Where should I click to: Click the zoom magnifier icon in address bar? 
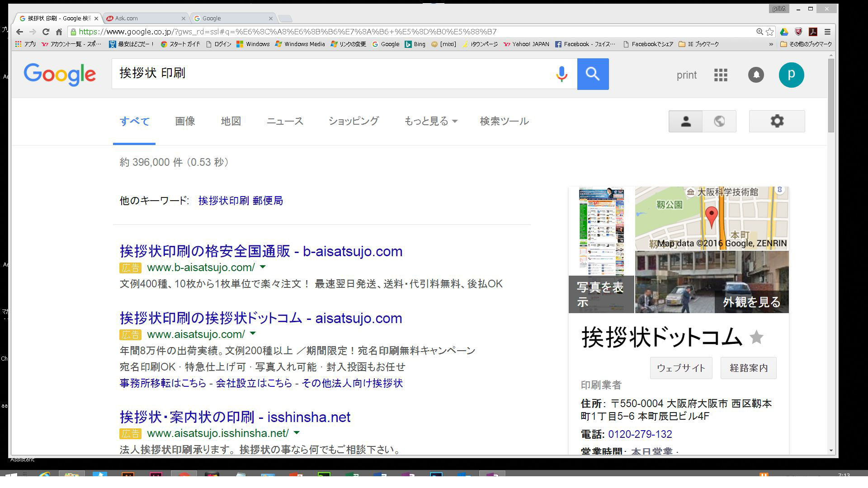click(x=760, y=32)
